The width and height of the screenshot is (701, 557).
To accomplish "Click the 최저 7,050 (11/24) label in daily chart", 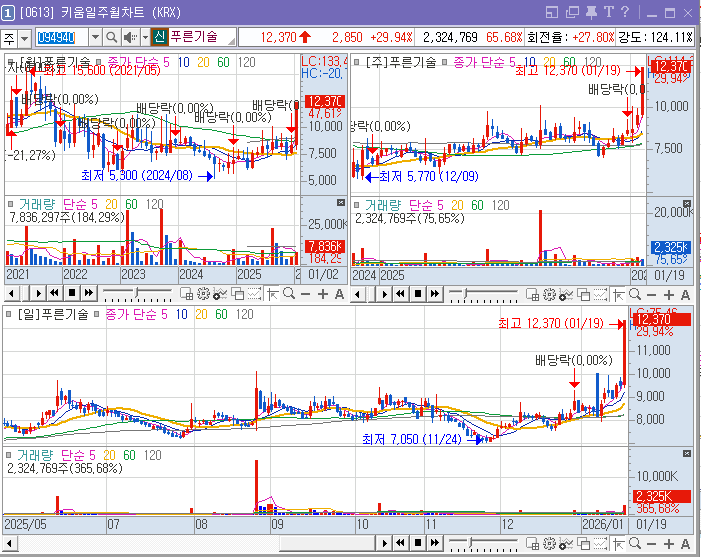I will tap(411, 439).
